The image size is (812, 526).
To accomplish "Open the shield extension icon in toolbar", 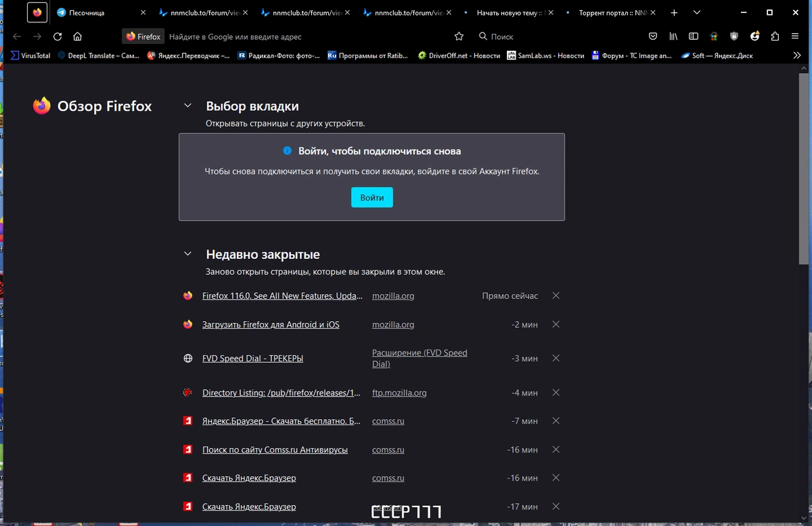I will click(x=734, y=37).
